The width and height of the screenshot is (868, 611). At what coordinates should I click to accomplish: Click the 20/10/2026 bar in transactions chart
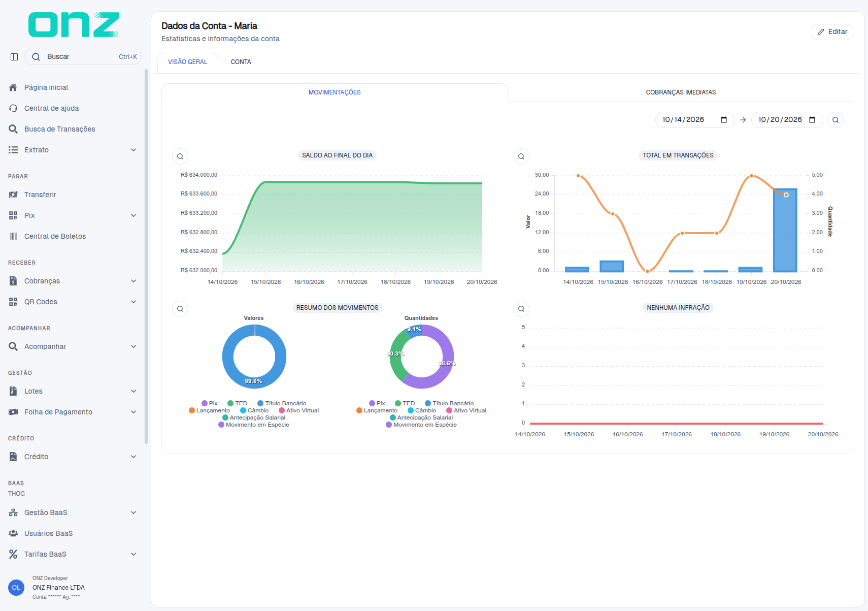(x=785, y=231)
